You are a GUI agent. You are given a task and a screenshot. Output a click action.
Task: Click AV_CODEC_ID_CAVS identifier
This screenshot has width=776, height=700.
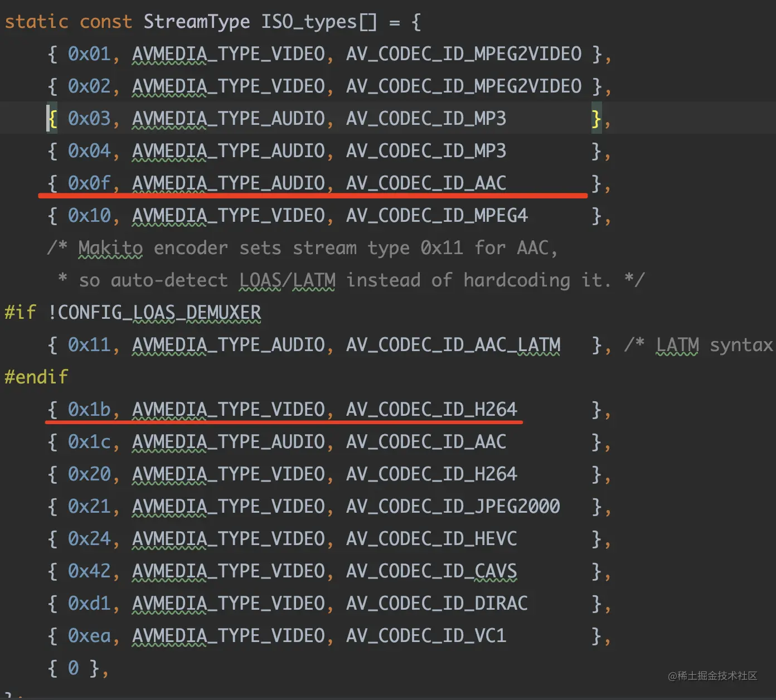tap(432, 571)
